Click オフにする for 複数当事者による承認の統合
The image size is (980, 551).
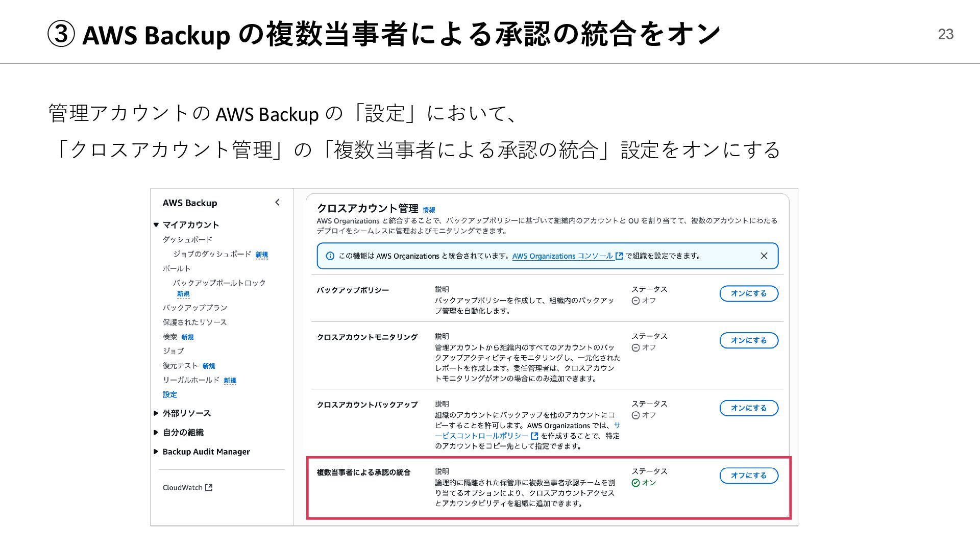[x=749, y=475]
